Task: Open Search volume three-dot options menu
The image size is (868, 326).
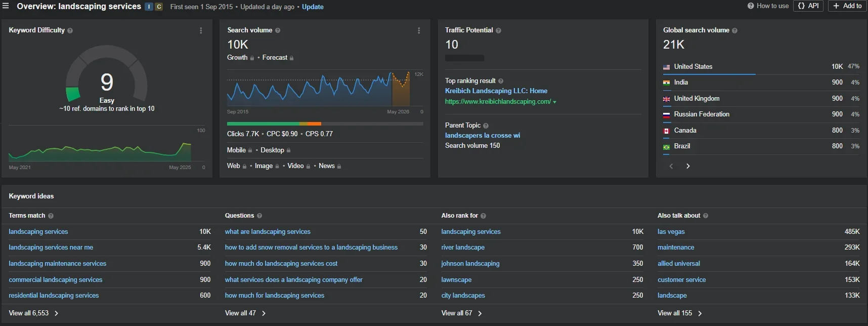Action: (x=418, y=30)
